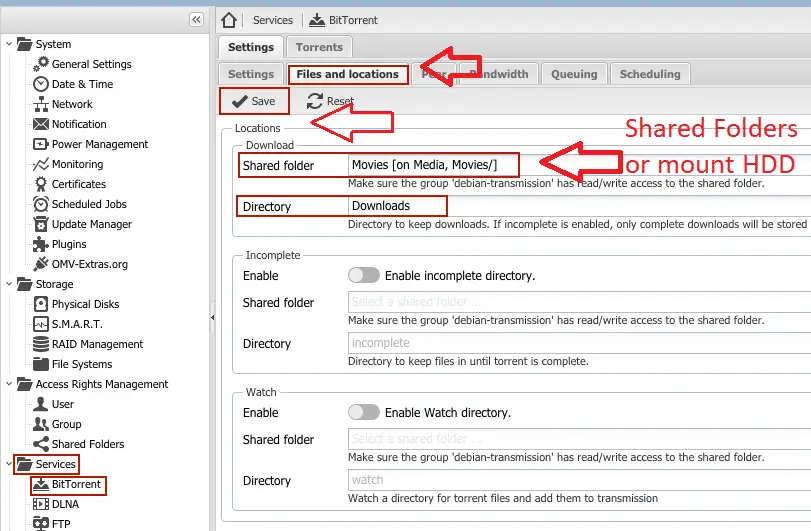Viewport: 811px width, 531px height.
Task: Click the Reset button
Action: (330, 101)
